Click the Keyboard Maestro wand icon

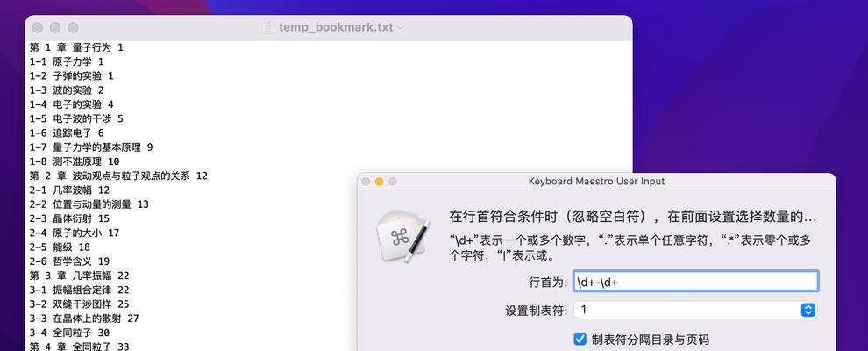coord(403,237)
